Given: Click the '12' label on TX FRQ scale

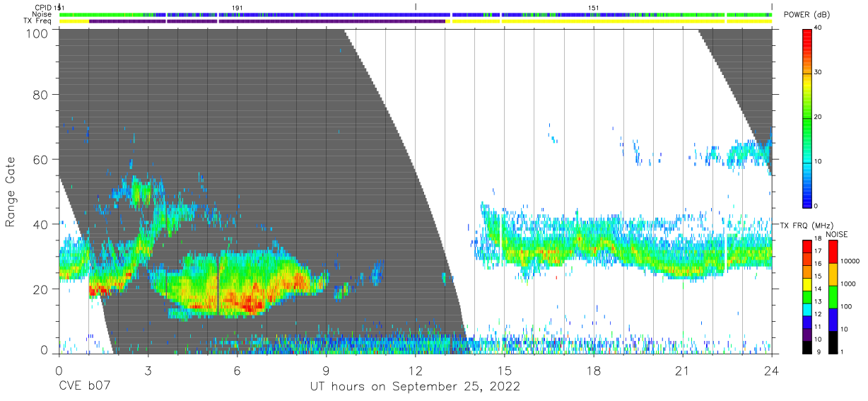Looking at the screenshot, I should pyautogui.click(x=819, y=314).
